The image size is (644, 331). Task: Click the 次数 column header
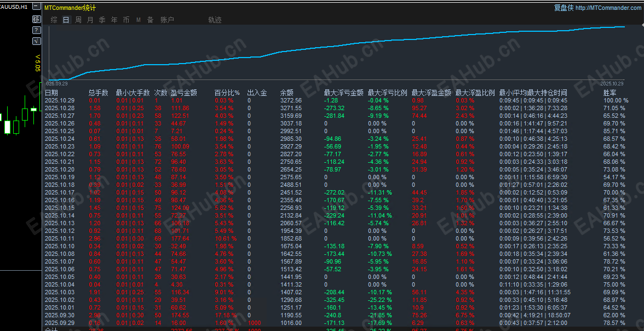(x=160, y=93)
